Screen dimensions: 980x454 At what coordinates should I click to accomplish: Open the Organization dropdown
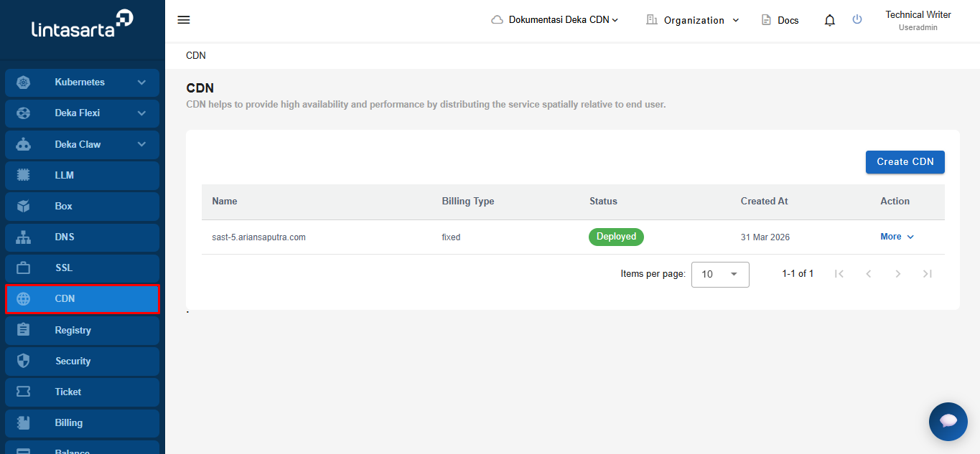point(693,20)
